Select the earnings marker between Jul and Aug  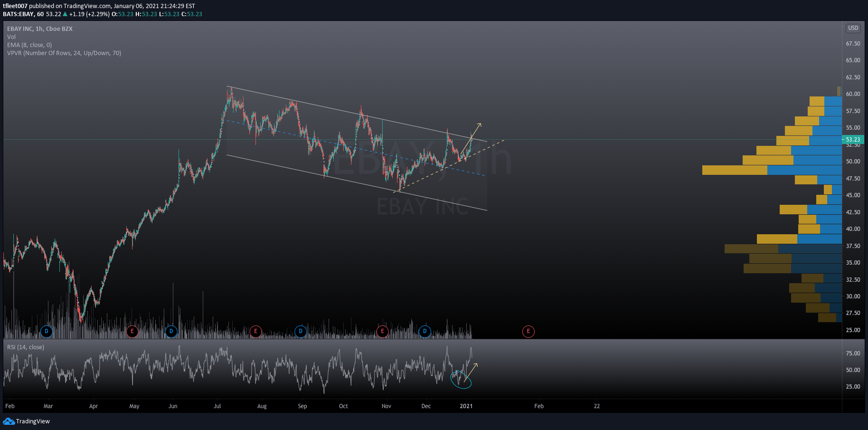[255, 331]
